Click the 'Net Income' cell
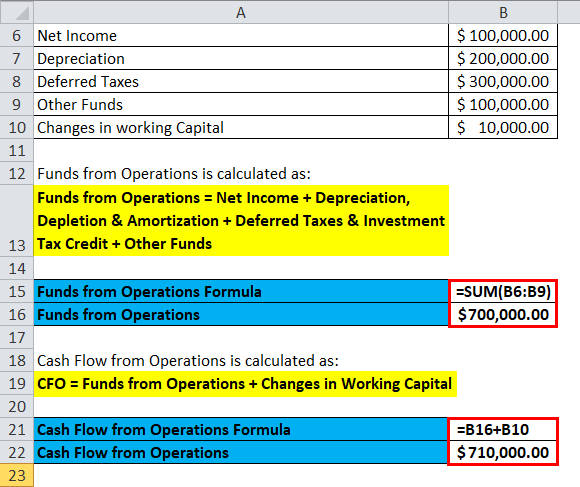This screenshot has height=487, width=580. [241, 35]
